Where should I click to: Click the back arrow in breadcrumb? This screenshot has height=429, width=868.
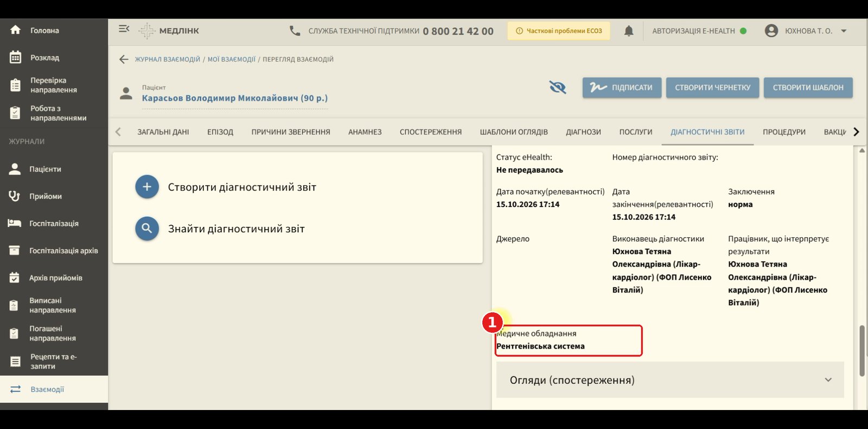[x=124, y=59]
